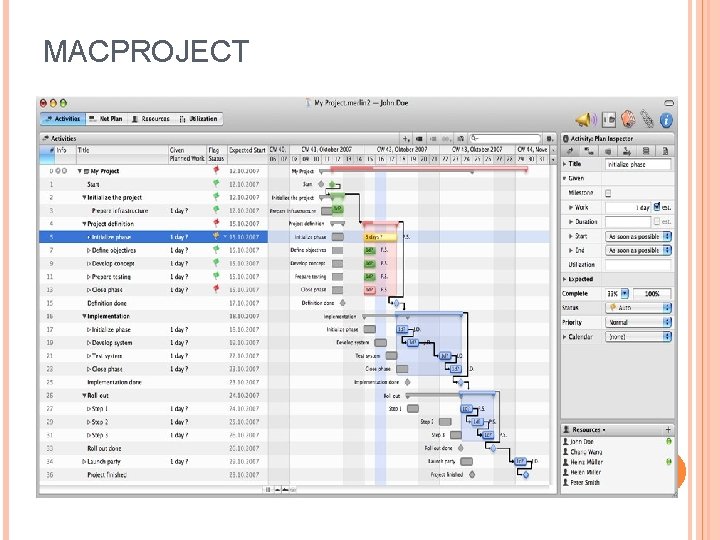Click the Utilization input field
720x540 pixels.
[638, 265]
